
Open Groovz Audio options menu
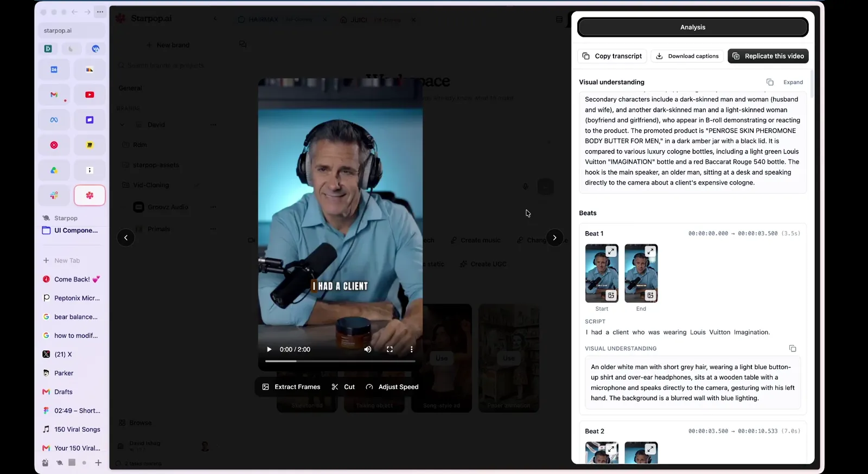pyautogui.click(x=213, y=207)
